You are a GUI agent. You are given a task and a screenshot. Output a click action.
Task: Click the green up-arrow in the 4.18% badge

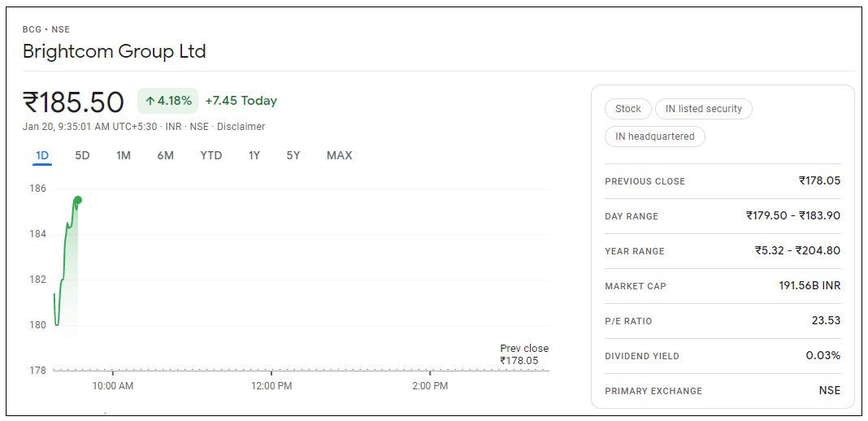150,101
